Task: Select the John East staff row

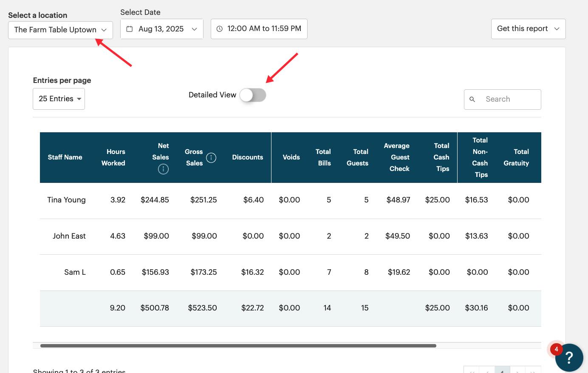Action: 69,236
